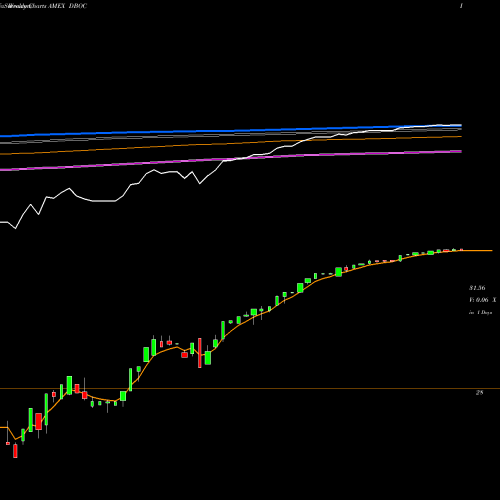Viewport: 500px width, 500px height.
Task: Click the V: 0.06 X volume label
Action: (483, 300)
